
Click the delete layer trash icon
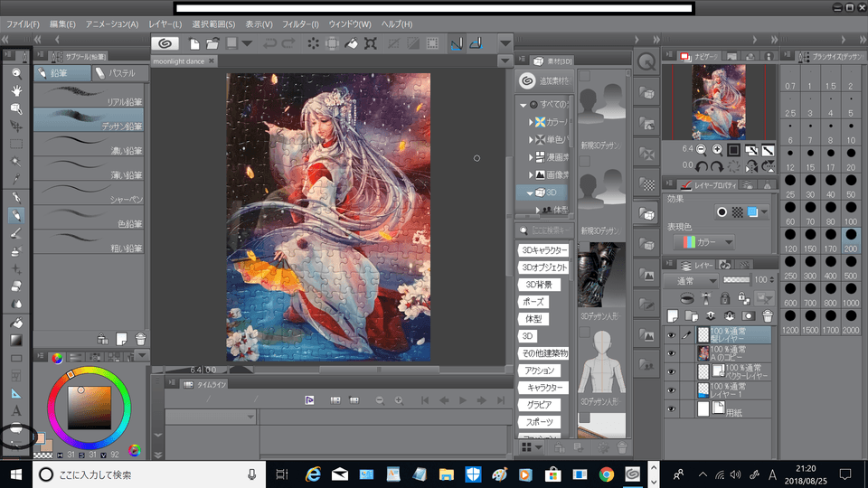click(768, 315)
